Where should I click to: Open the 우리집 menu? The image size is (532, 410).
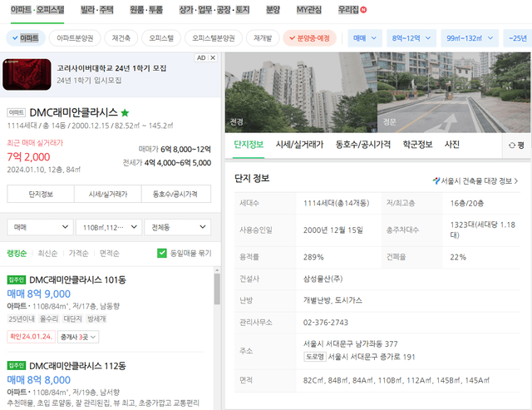tap(348, 10)
